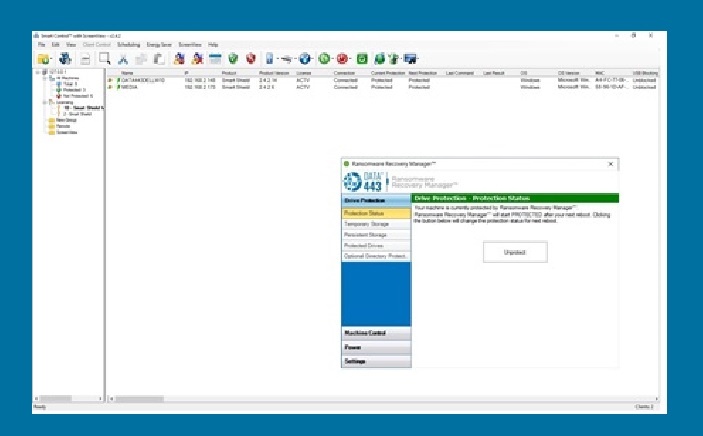Image resolution: width=703 pixels, height=436 pixels.
Task: Select the first machine row with IP ending 148
Action: tap(382, 80)
